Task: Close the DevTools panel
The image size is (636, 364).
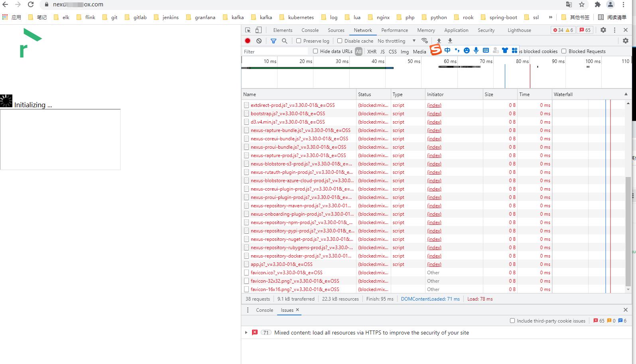Action: (x=626, y=30)
